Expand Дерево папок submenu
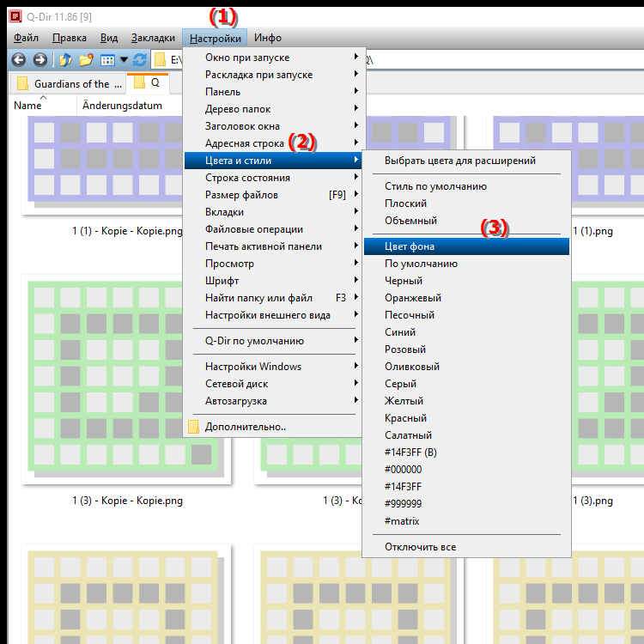Screen dimensions: 644x644 tap(273, 109)
